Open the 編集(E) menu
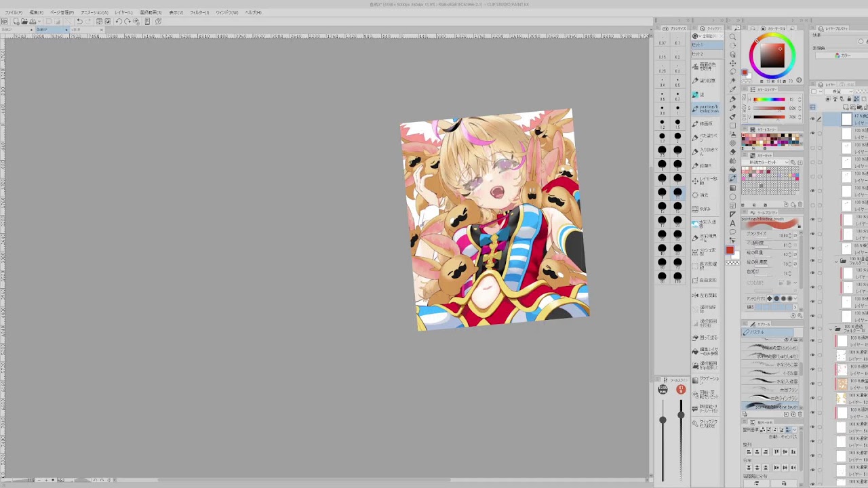The width and height of the screenshot is (868, 488). 37,12
